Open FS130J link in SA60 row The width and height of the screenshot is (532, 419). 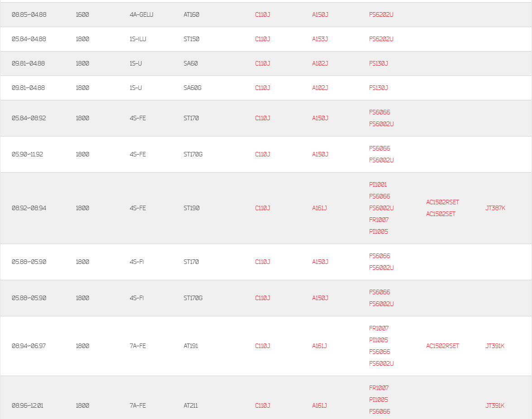point(378,63)
